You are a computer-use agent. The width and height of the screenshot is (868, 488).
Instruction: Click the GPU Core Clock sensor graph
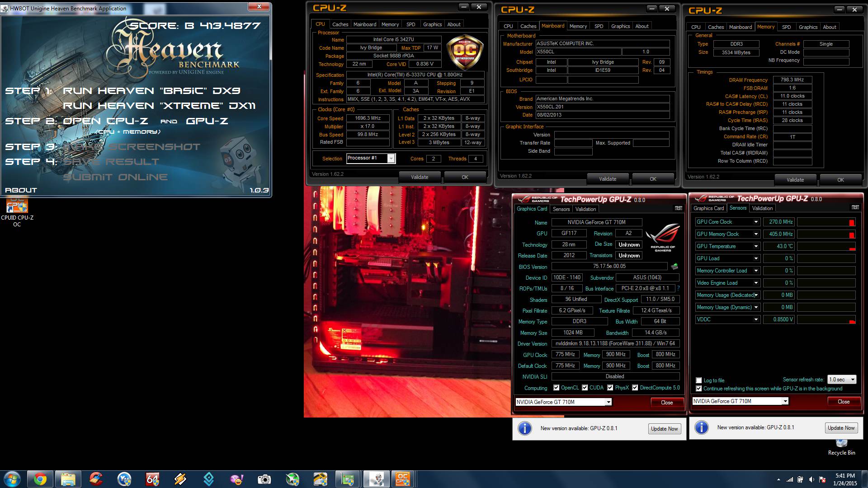click(826, 222)
